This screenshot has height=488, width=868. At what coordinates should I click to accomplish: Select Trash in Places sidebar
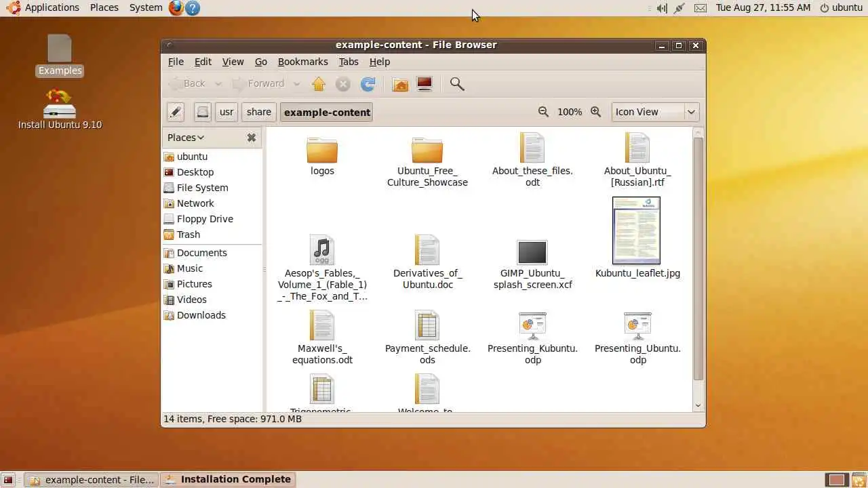click(x=189, y=235)
